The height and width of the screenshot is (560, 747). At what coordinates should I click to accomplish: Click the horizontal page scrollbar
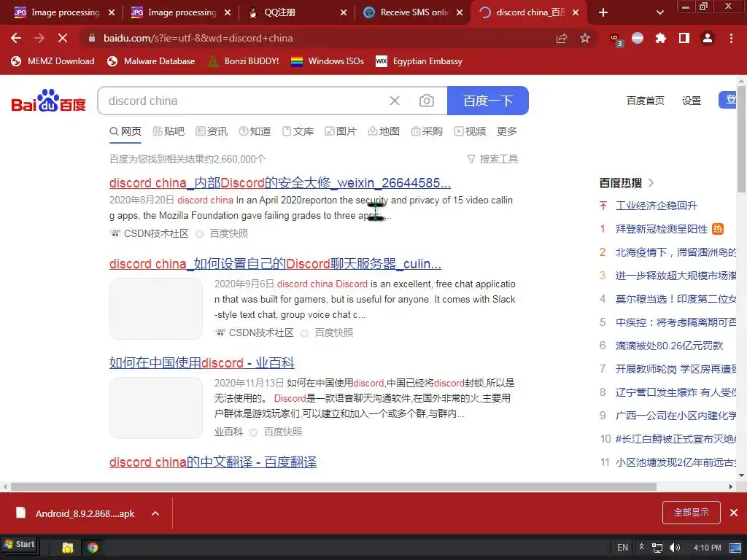(333, 486)
